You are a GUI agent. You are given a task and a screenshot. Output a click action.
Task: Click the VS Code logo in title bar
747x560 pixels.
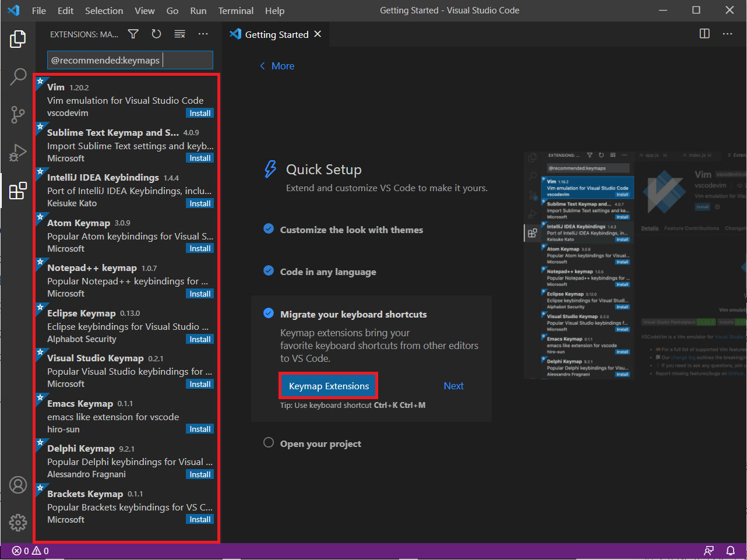pos(13,10)
